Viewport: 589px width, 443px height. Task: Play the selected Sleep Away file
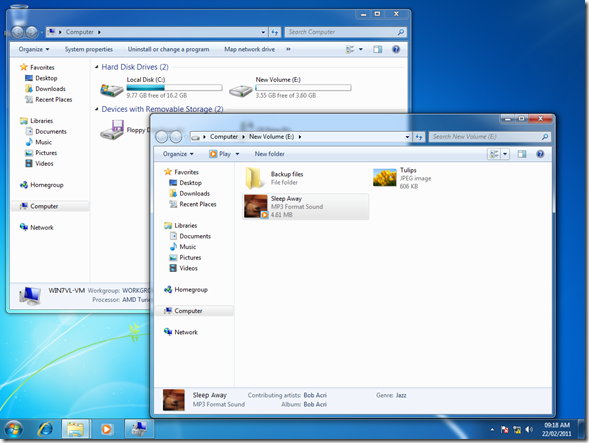220,154
